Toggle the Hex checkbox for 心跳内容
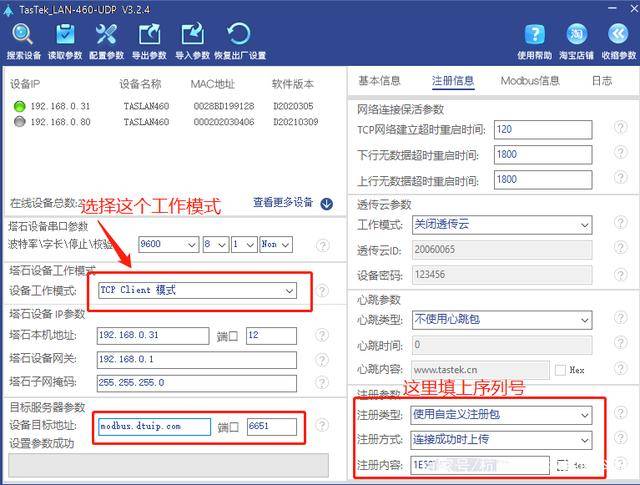640x485 pixels. click(560, 370)
